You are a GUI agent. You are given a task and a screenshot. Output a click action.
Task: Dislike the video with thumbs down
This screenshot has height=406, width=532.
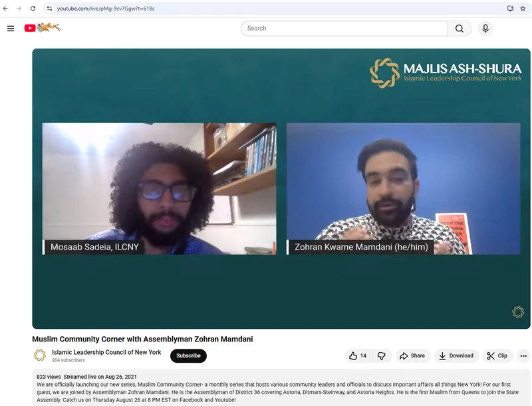pyautogui.click(x=382, y=356)
